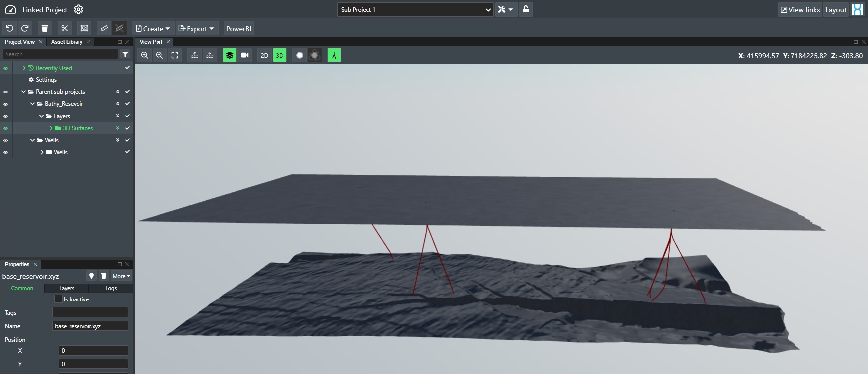Toggle the white sphere shading button

[300, 55]
